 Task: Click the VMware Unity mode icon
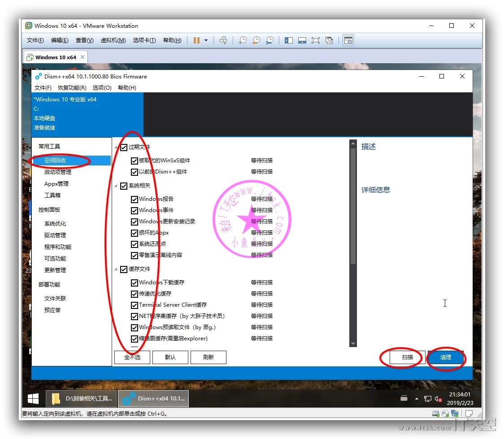click(x=329, y=40)
